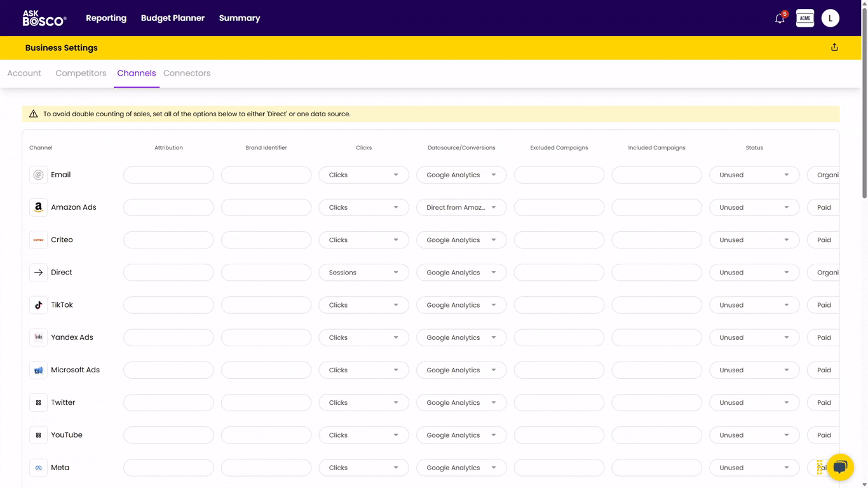Open the Meta Status Unused dropdown
Viewport: 868px width, 488px height.
(x=754, y=468)
